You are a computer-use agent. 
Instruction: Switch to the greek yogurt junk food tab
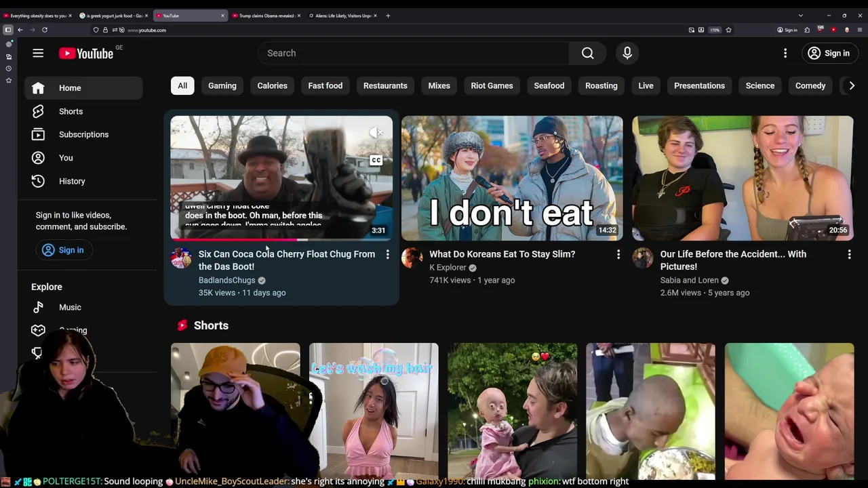pos(113,16)
